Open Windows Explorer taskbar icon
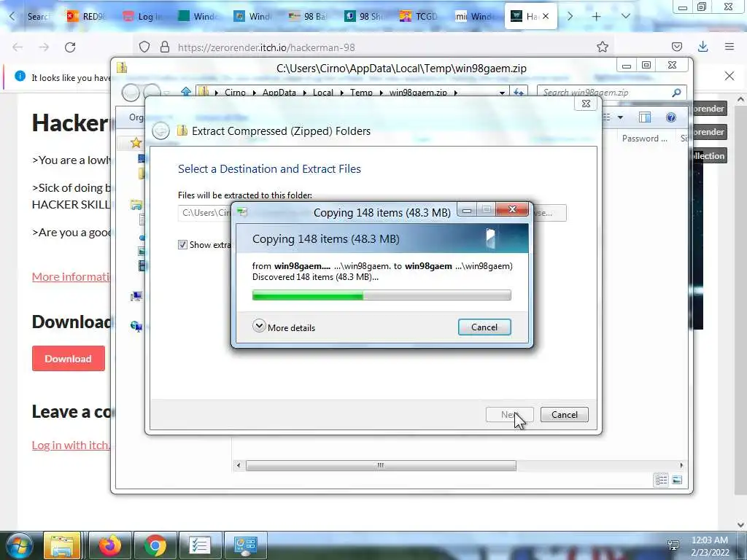The image size is (747, 560). click(x=61, y=545)
